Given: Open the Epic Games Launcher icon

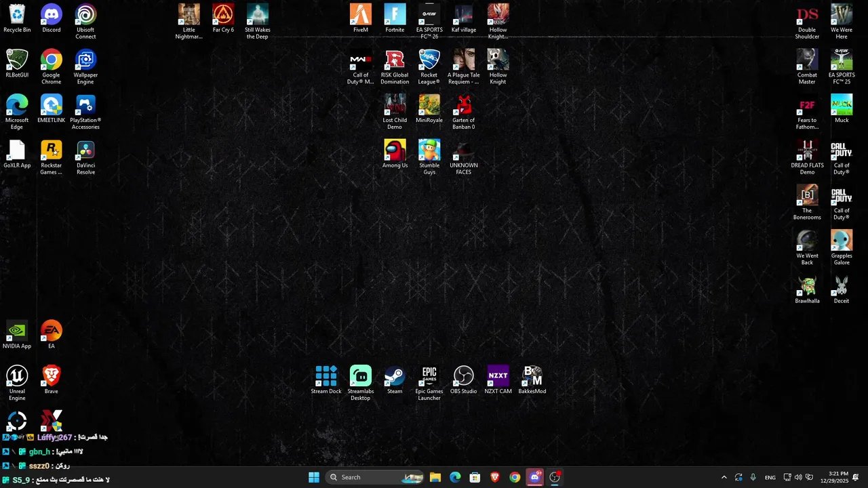Looking at the screenshot, I should pyautogui.click(x=429, y=383).
